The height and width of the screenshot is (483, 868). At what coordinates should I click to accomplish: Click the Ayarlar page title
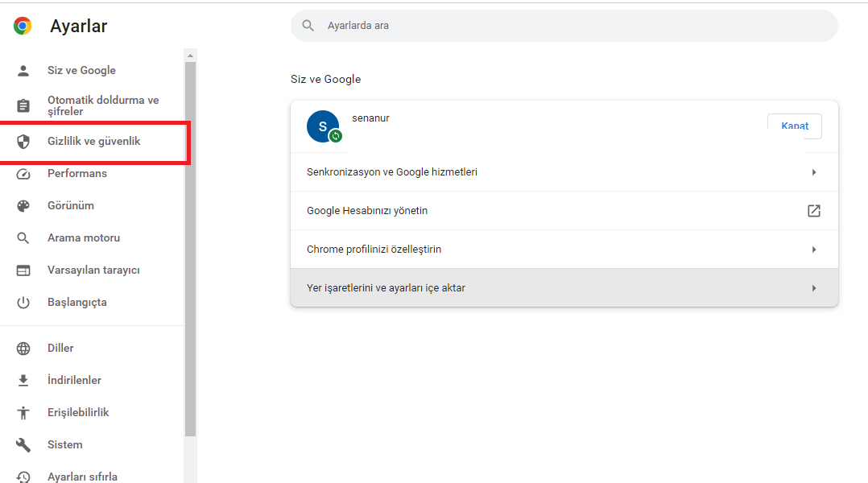[79, 26]
